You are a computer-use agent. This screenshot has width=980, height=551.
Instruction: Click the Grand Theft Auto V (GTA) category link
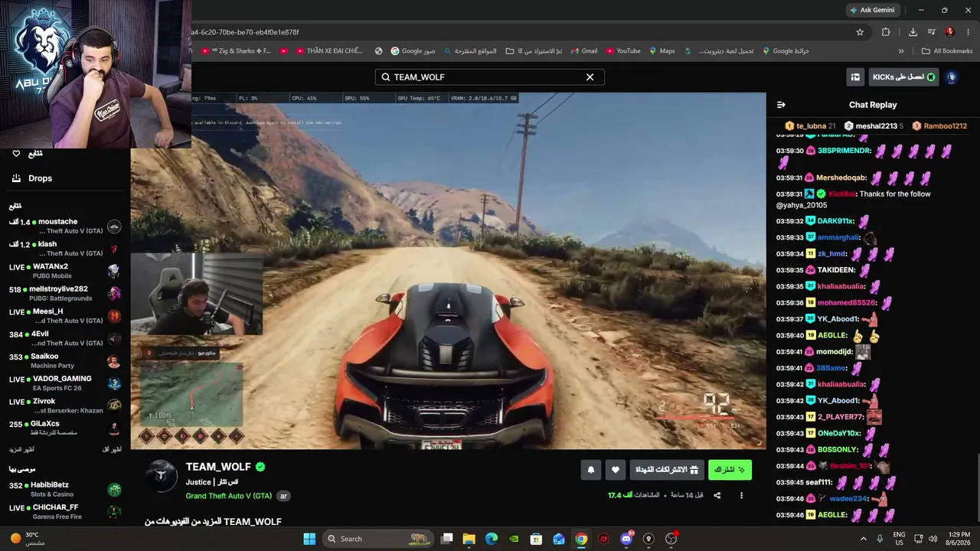point(229,496)
